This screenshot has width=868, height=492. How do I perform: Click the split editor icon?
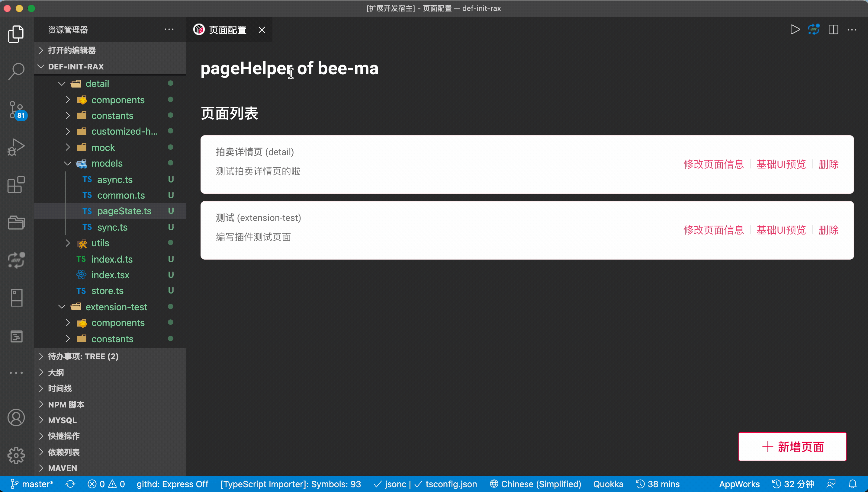point(833,30)
